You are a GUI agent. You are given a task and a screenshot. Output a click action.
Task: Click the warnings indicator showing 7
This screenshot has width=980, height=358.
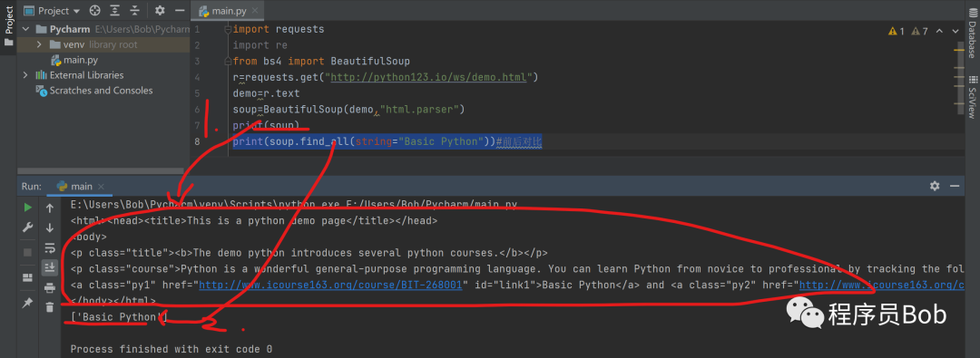920,31
